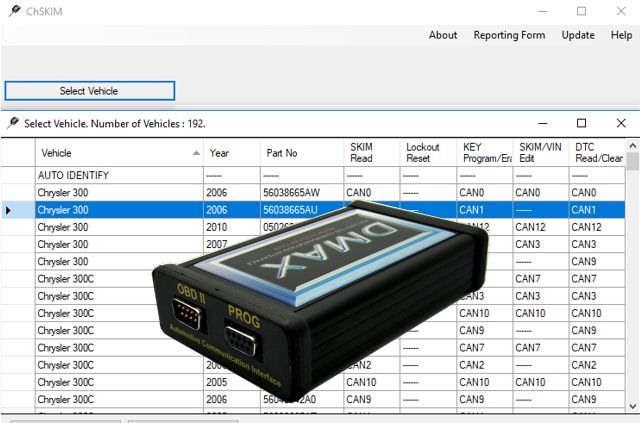The image size is (640, 423).
Task: Click the Select Vehicle button
Action: point(89,91)
